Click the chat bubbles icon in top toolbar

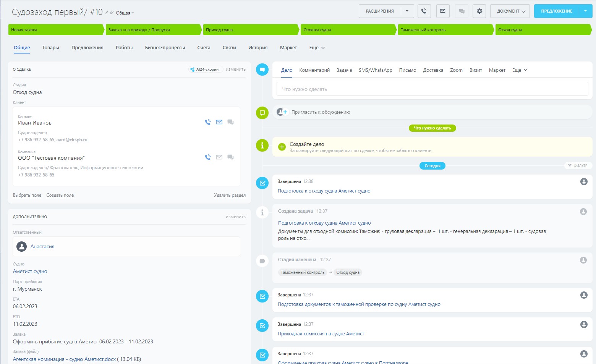[462, 11]
